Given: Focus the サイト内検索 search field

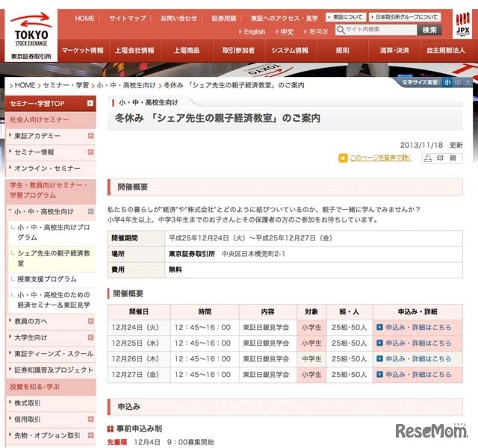Looking at the screenshot, I should (x=376, y=30).
